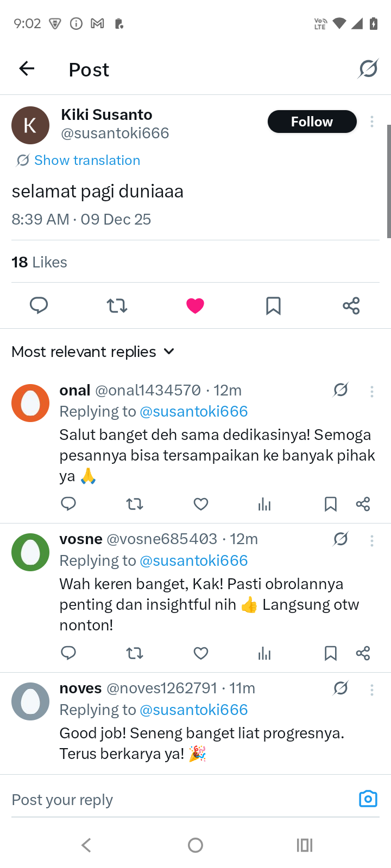Unlike the post via pink heart
The width and height of the screenshot is (391, 868).
(x=195, y=306)
